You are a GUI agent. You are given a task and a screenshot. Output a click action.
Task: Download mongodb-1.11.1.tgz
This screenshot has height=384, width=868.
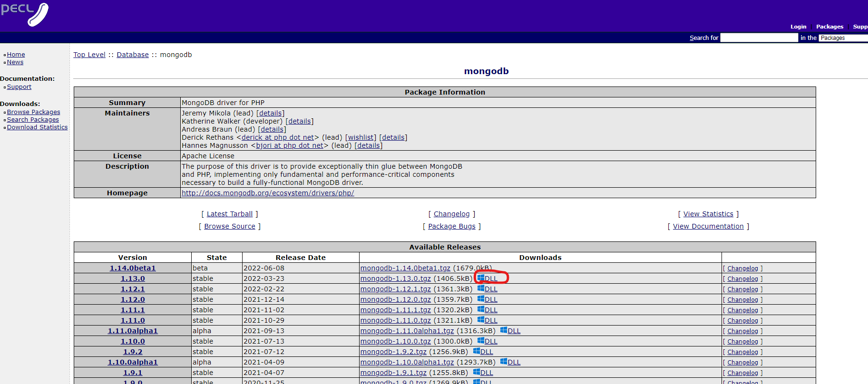coord(396,310)
